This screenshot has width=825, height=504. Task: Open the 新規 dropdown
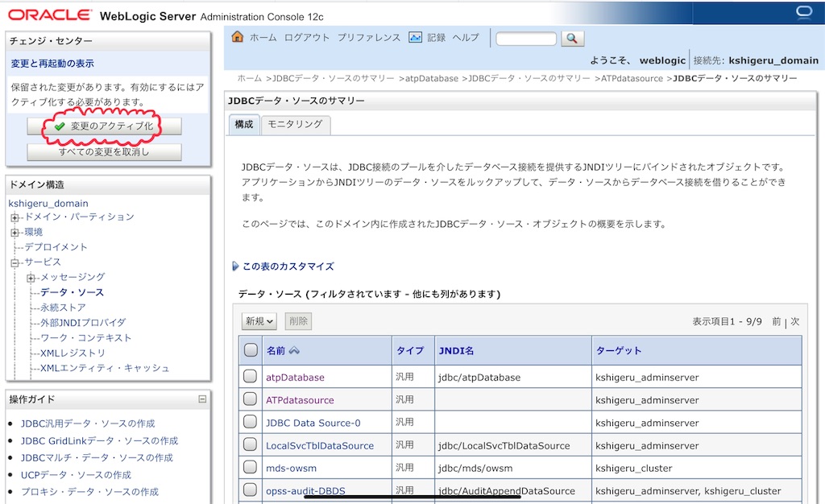259,321
